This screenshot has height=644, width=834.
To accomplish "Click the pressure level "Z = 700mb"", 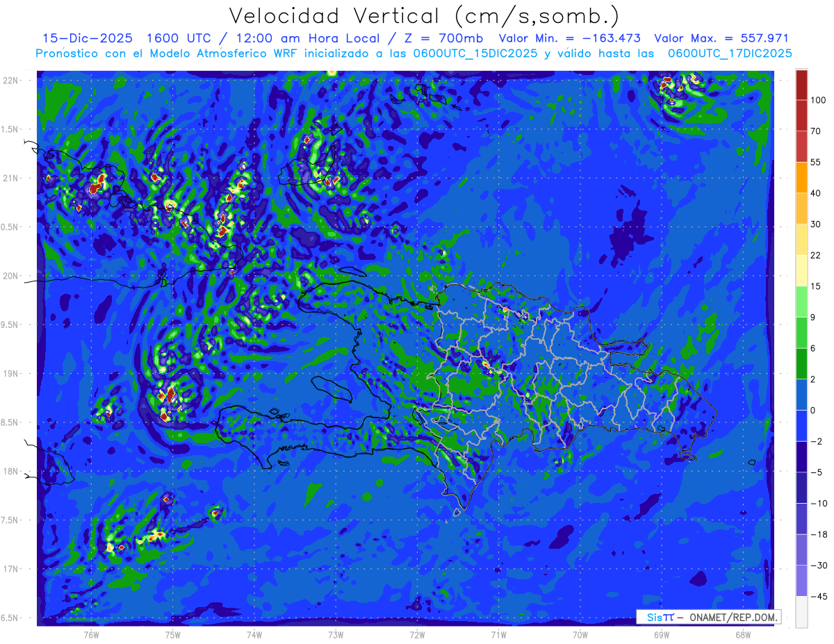I will pos(445,38).
